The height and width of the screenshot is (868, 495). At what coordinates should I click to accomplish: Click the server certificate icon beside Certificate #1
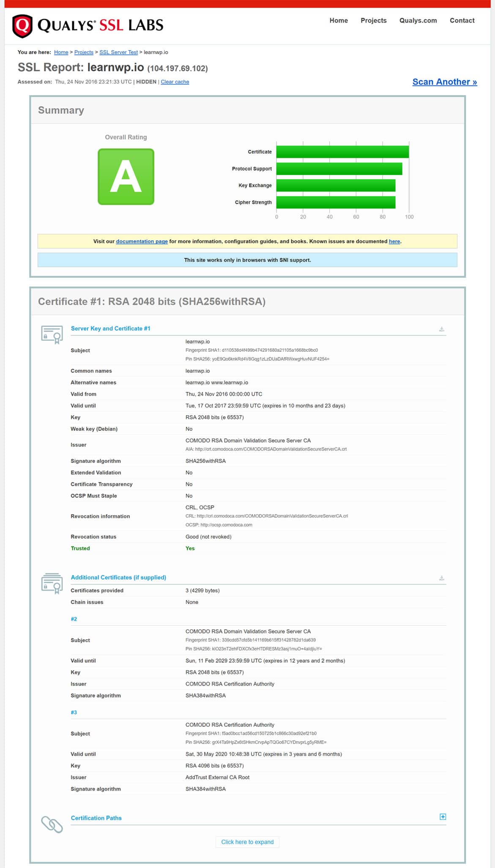52,334
